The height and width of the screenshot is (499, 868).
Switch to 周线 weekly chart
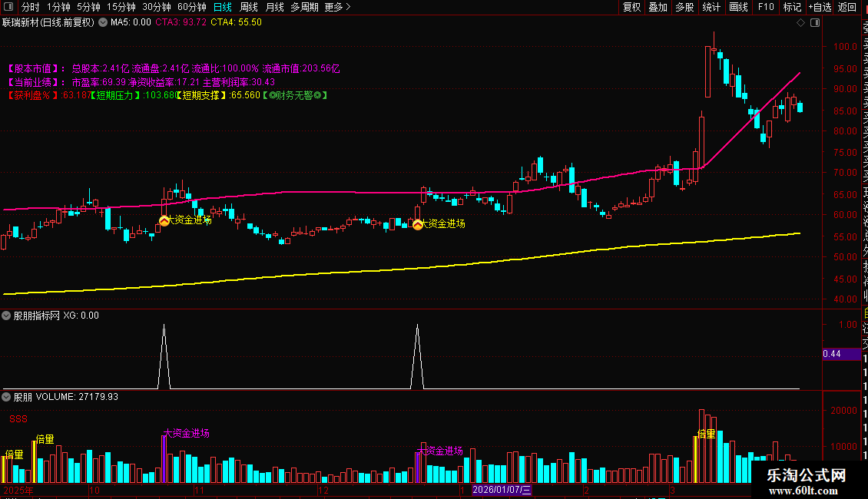pyautogui.click(x=249, y=7)
